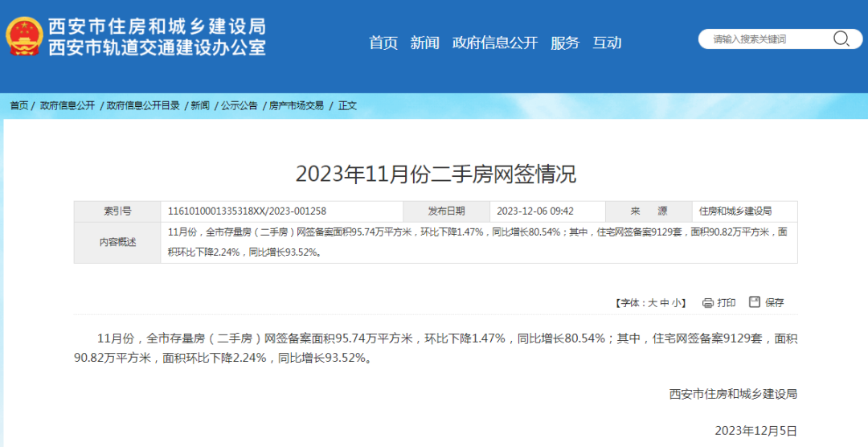Screen dimensions: 868x447
Task: Go to 公示公告 in the breadcrumb
Action: [240, 105]
